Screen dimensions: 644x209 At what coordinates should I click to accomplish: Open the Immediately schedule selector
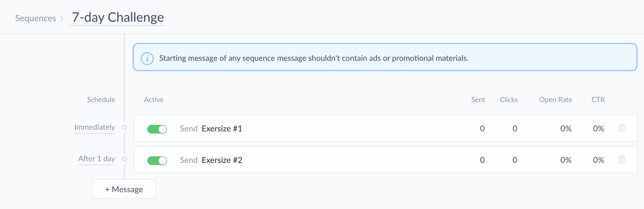95,127
